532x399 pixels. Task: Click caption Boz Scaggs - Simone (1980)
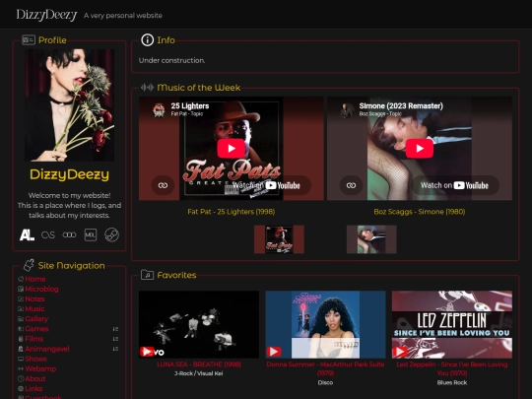tap(420, 212)
